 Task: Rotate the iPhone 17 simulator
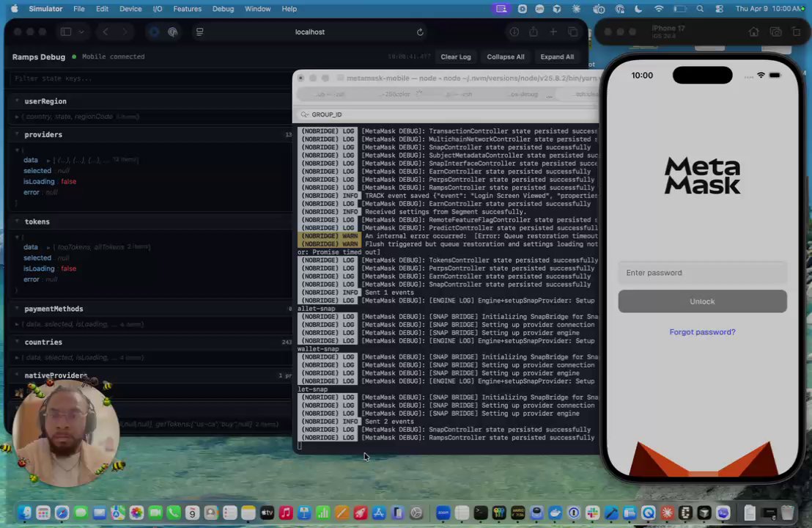pyautogui.click(x=797, y=32)
